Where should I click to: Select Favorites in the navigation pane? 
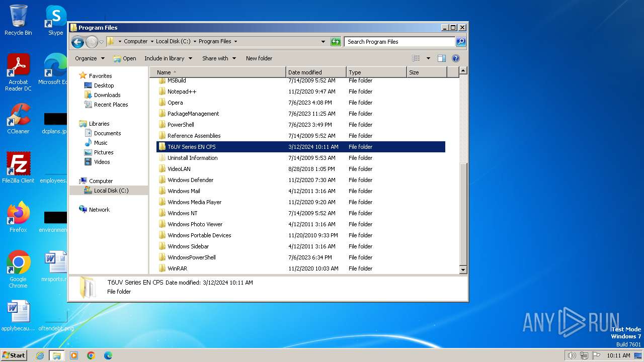(100, 76)
